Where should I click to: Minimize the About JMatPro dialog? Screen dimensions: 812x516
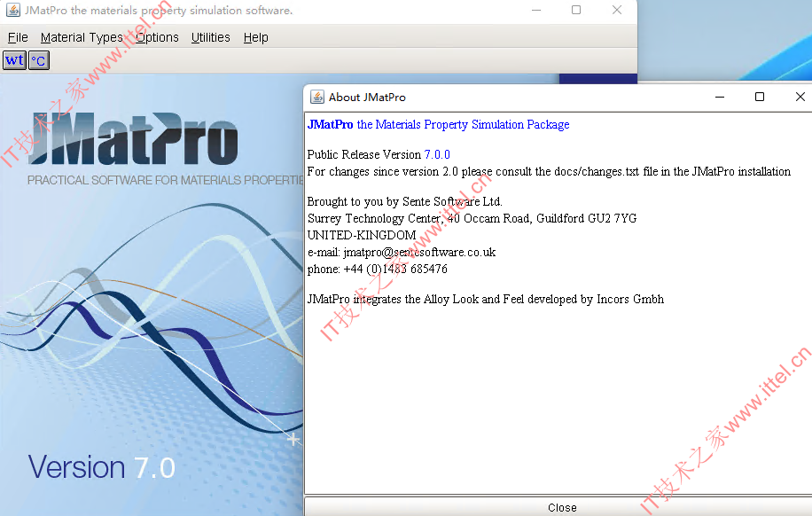point(719,97)
